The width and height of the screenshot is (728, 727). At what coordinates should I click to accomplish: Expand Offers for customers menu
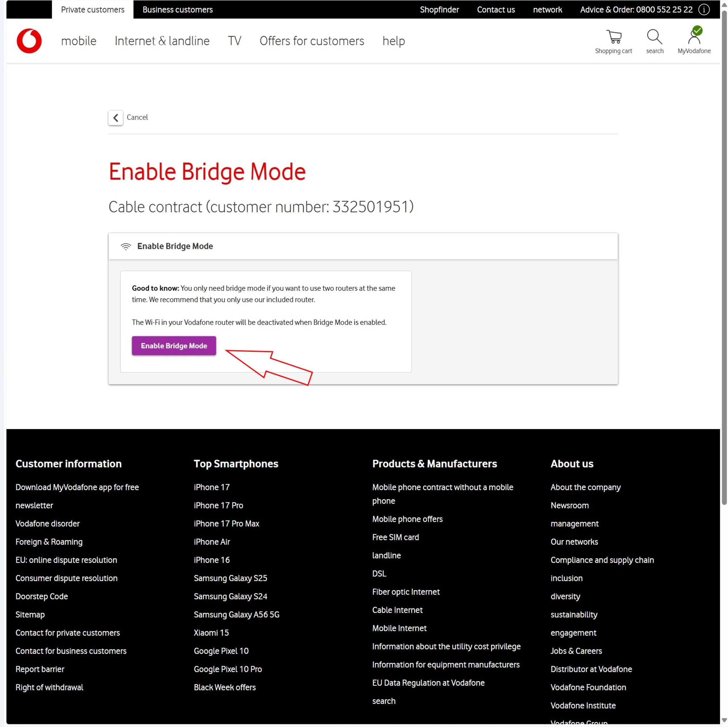pos(312,41)
